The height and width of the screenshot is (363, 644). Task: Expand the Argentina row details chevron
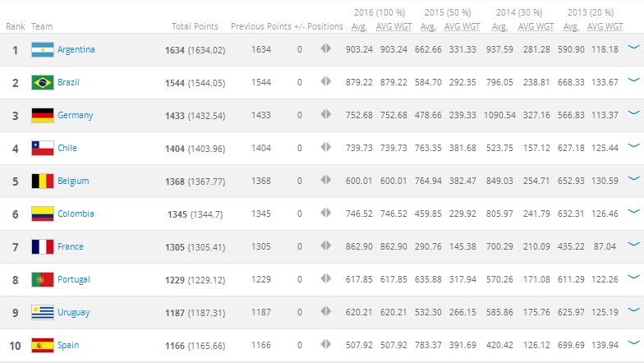(634, 48)
